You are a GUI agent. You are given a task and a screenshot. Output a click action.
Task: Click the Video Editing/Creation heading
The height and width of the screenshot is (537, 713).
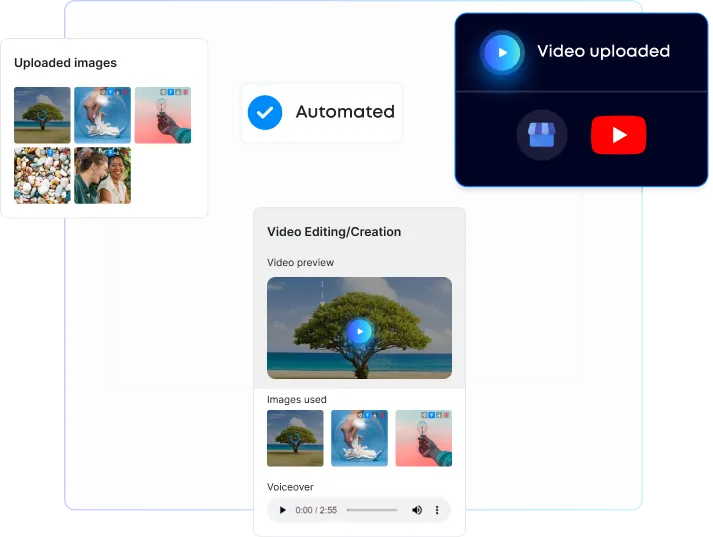[x=334, y=232]
